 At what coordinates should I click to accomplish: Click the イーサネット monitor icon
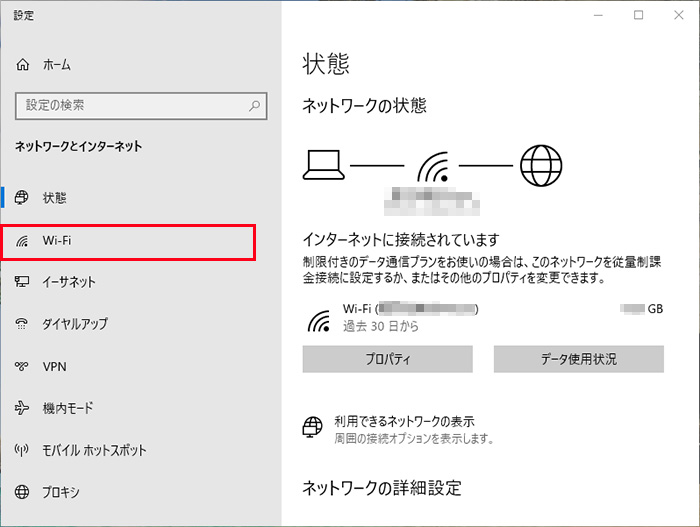click(x=23, y=283)
